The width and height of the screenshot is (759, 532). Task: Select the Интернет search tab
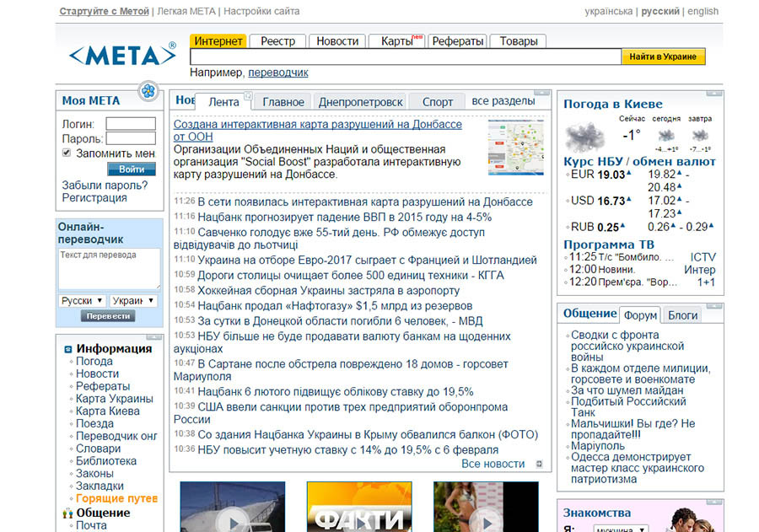click(x=218, y=41)
